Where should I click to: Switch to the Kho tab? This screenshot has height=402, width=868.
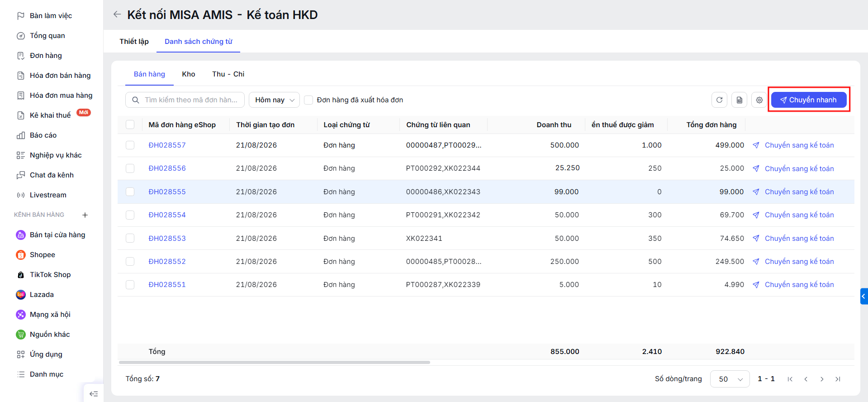[x=189, y=74]
